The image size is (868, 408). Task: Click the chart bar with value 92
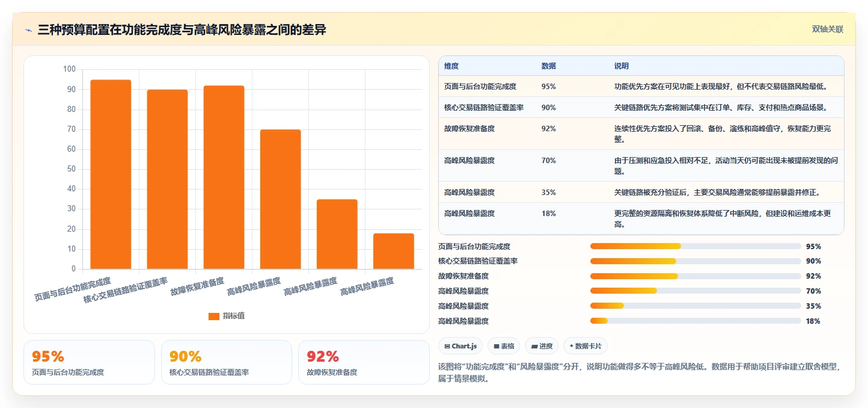[224, 177]
